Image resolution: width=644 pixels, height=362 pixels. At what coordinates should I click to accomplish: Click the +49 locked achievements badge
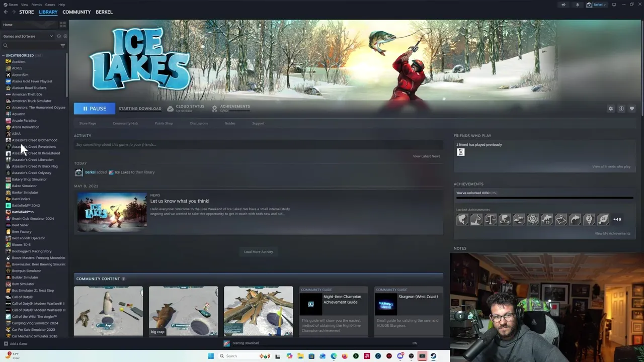(617, 220)
